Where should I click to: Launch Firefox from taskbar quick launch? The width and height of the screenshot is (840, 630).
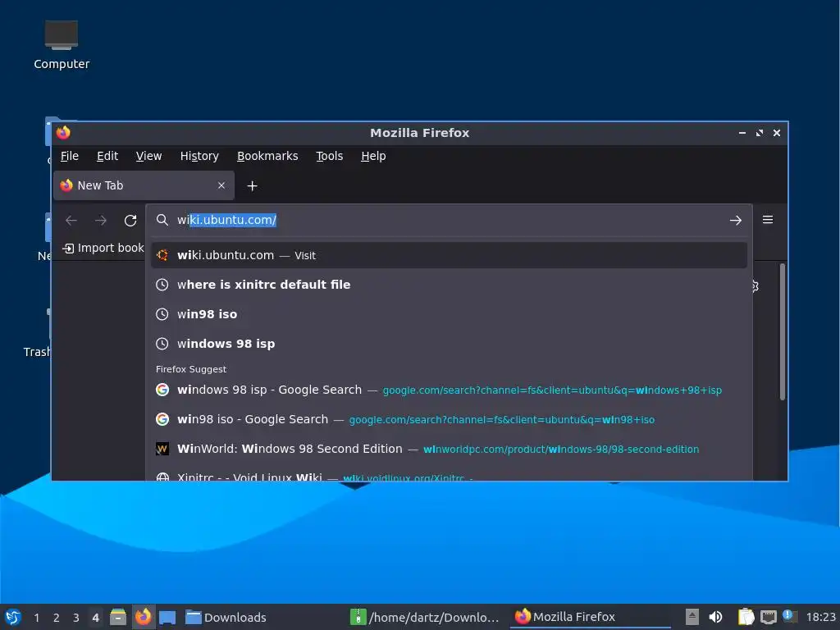143,617
